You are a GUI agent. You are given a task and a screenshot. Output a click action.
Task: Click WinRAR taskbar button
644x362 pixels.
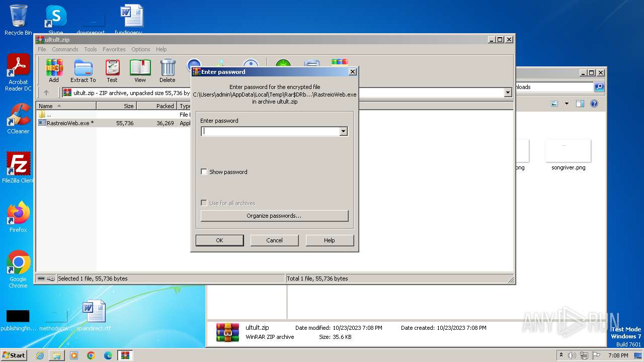tap(125, 355)
